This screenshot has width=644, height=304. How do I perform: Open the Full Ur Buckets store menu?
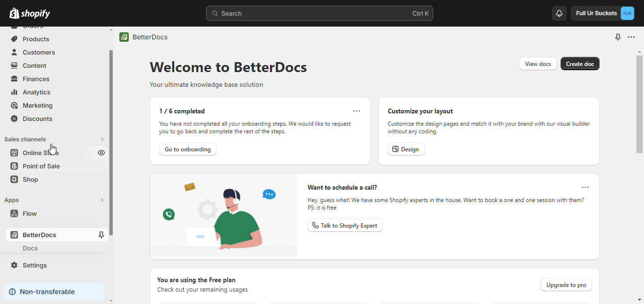602,13
